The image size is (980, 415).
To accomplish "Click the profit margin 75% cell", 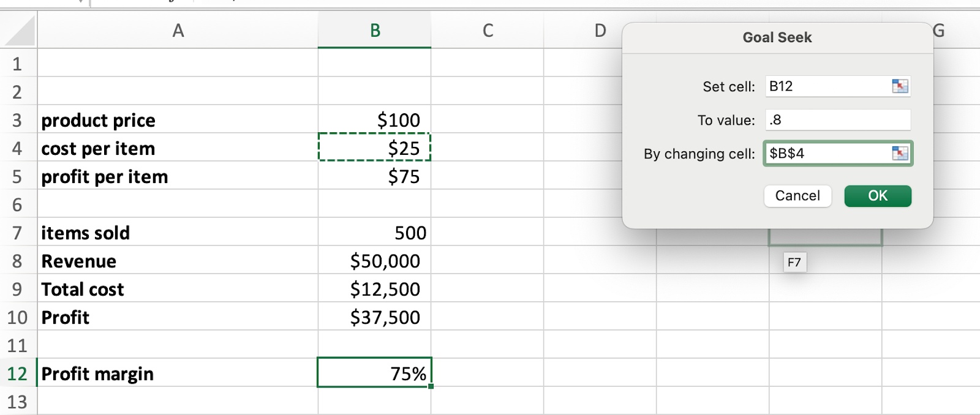I will [374, 373].
